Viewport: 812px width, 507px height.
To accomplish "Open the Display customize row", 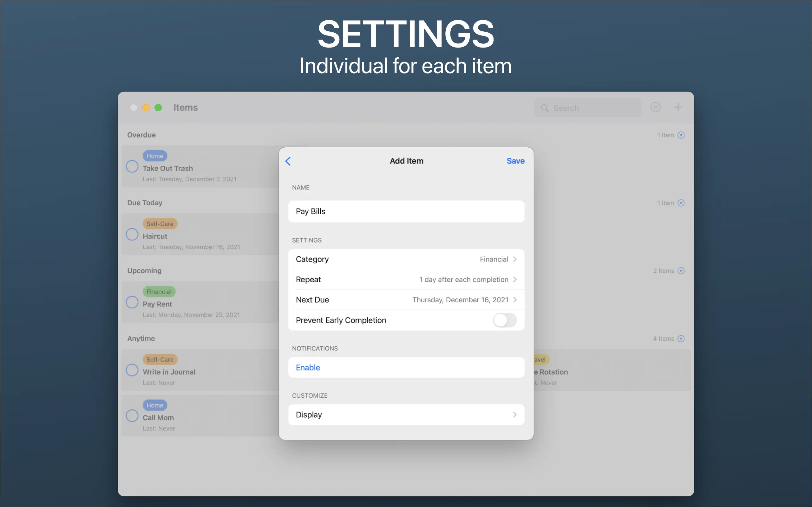I will coord(406,415).
